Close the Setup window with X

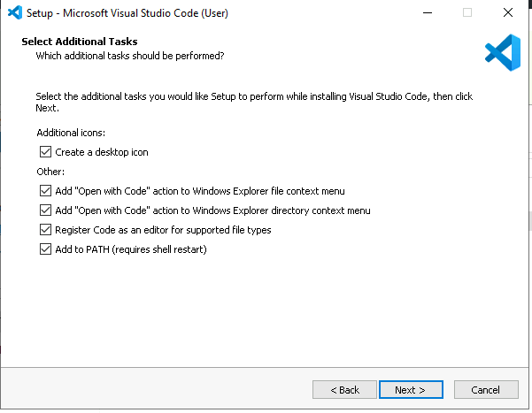[507, 12]
